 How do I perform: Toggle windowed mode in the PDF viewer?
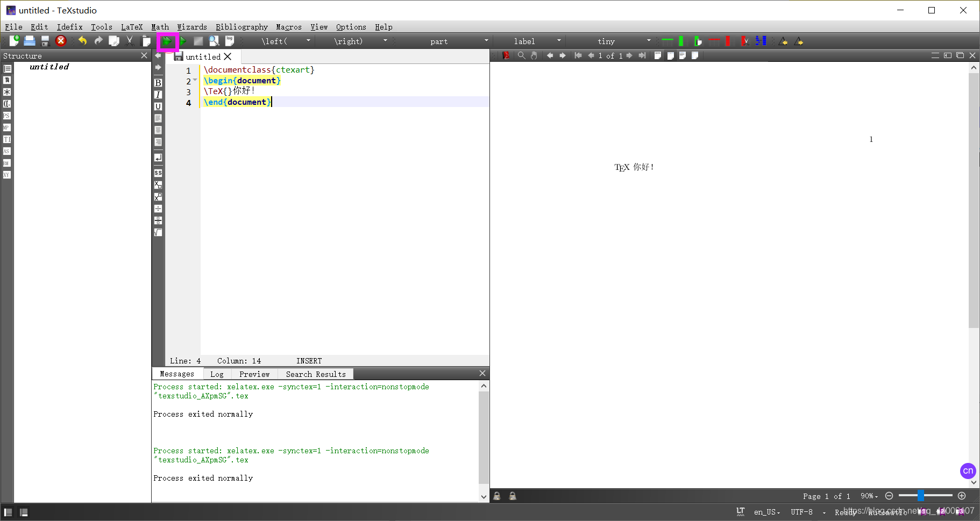[960, 55]
